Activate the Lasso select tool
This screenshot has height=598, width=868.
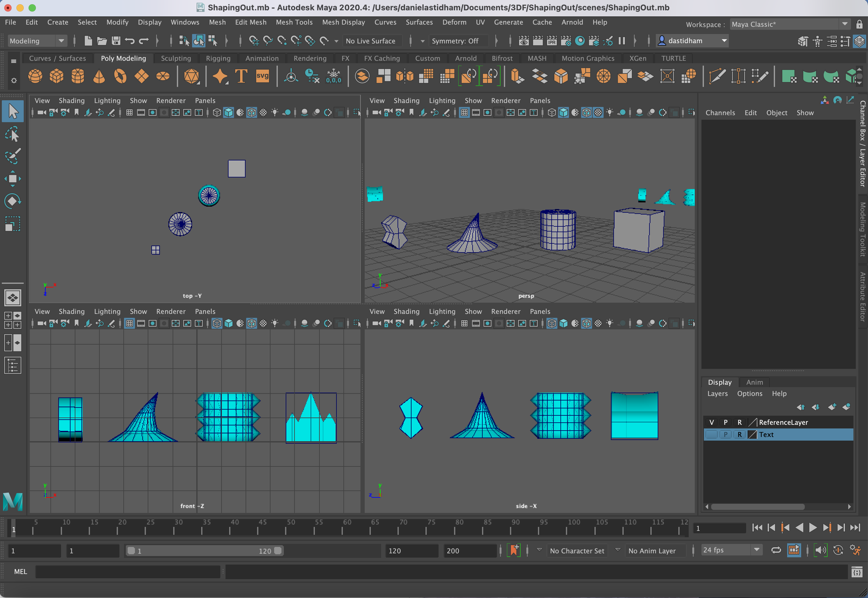click(x=13, y=134)
